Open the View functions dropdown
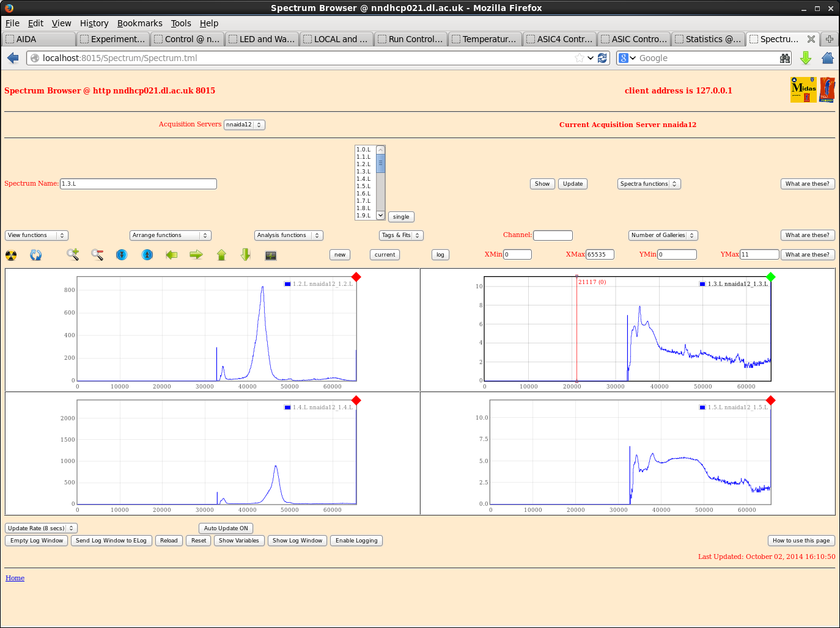 point(37,235)
